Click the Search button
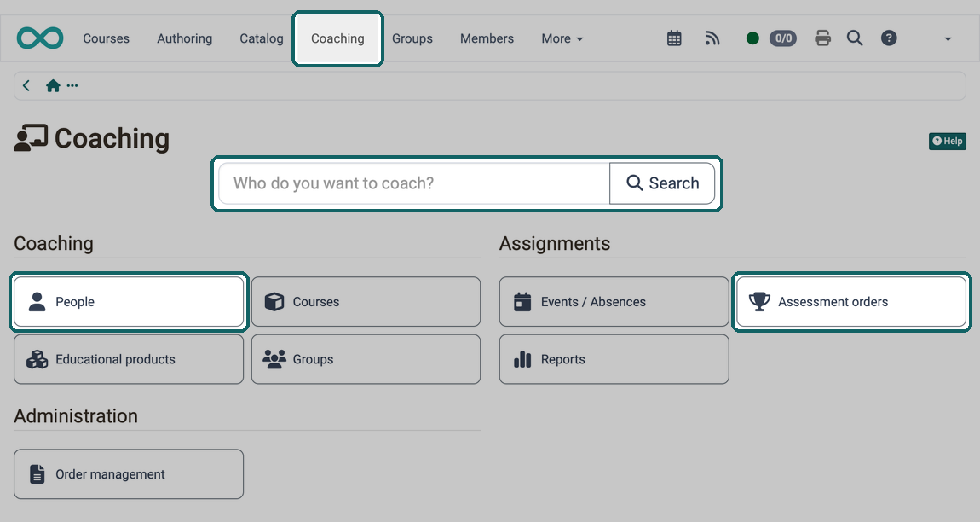The height and width of the screenshot is (522, 980). tap(662, 183)
